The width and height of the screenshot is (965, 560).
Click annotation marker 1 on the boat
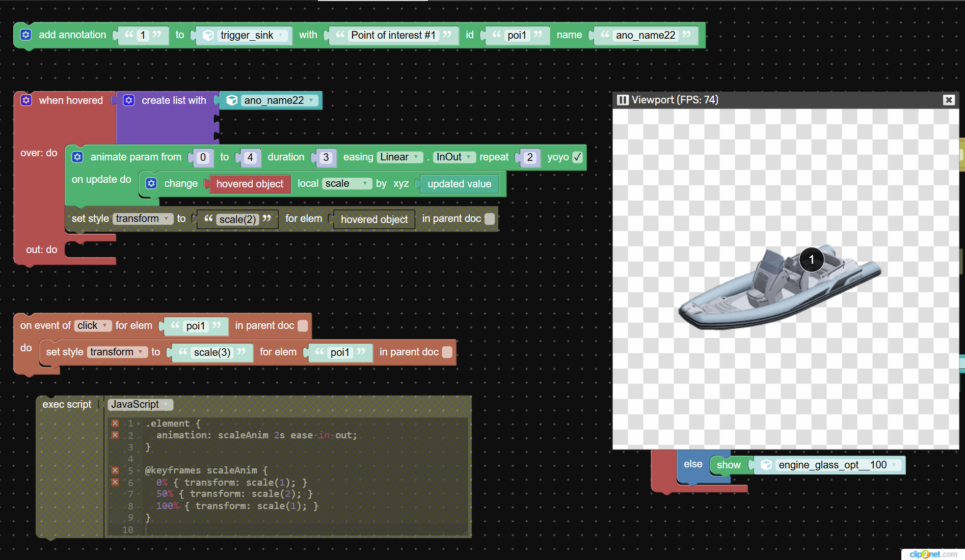811,260
